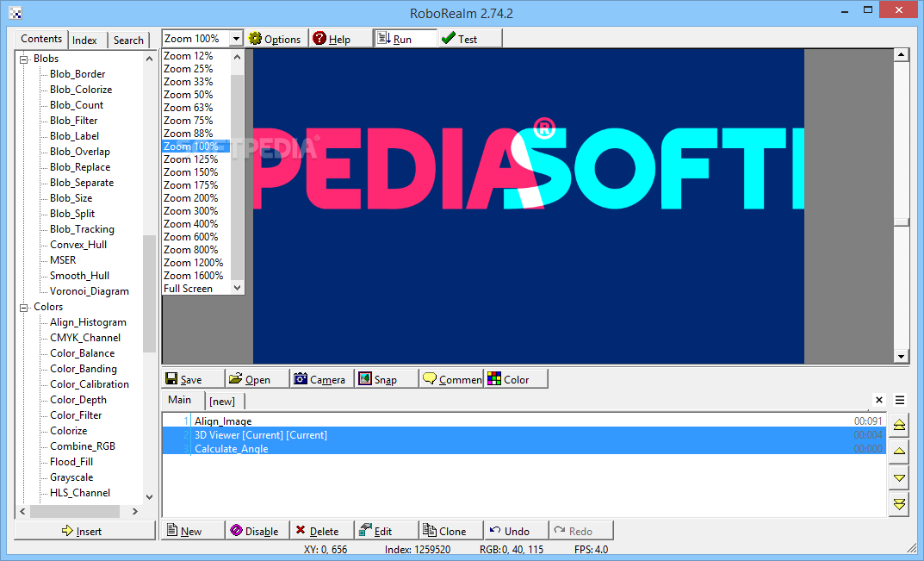Select the Calculate_Angle pipeline step
This screenshot has height=561, width=924.
click(524, 448)
